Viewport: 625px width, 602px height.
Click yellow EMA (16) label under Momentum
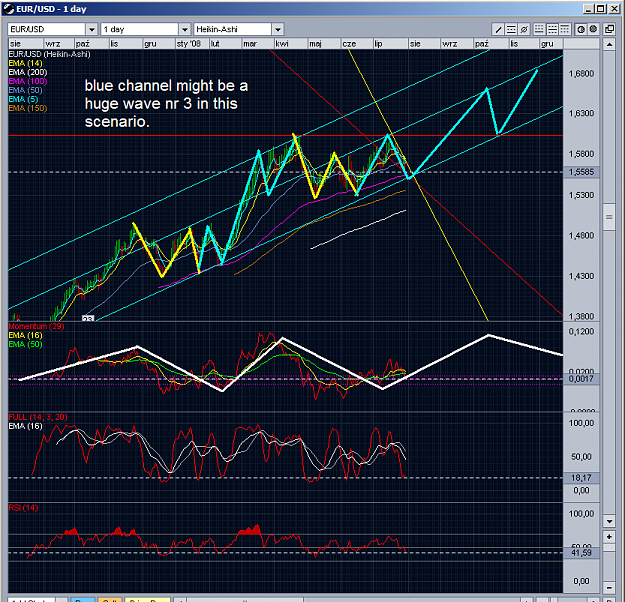(25, 335)
